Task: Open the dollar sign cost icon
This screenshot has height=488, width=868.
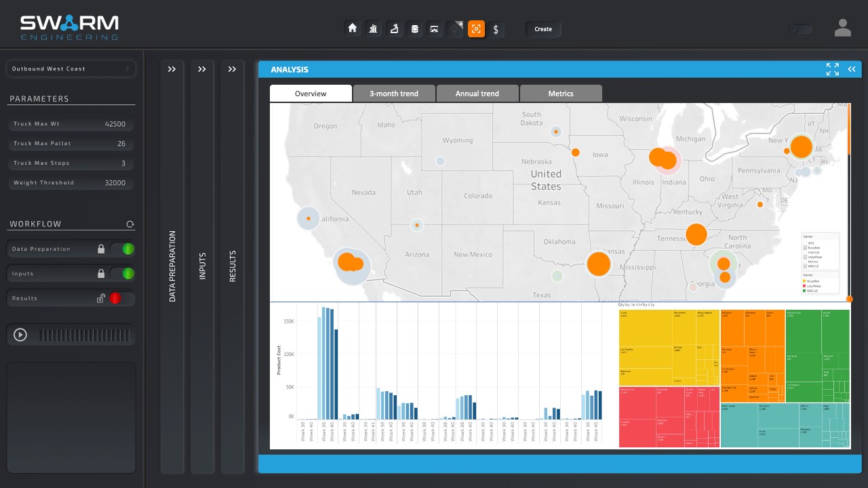Action: 496,29
